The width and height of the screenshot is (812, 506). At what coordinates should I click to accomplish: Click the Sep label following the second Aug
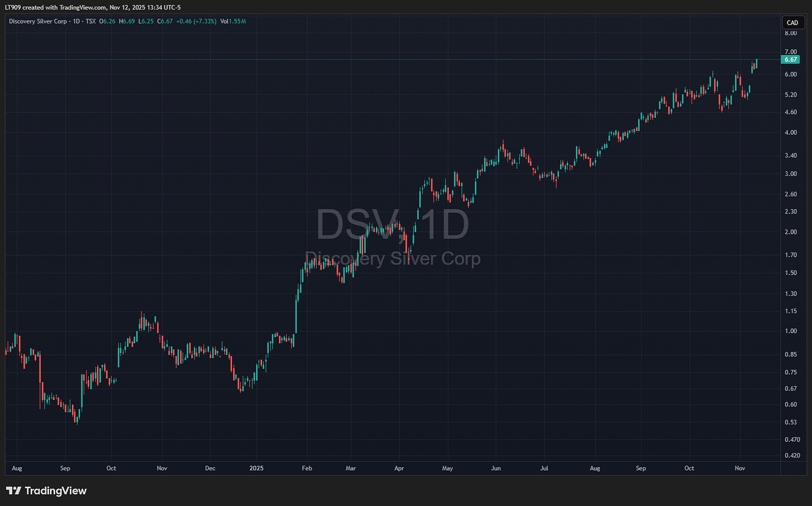[x=641, y=469]
